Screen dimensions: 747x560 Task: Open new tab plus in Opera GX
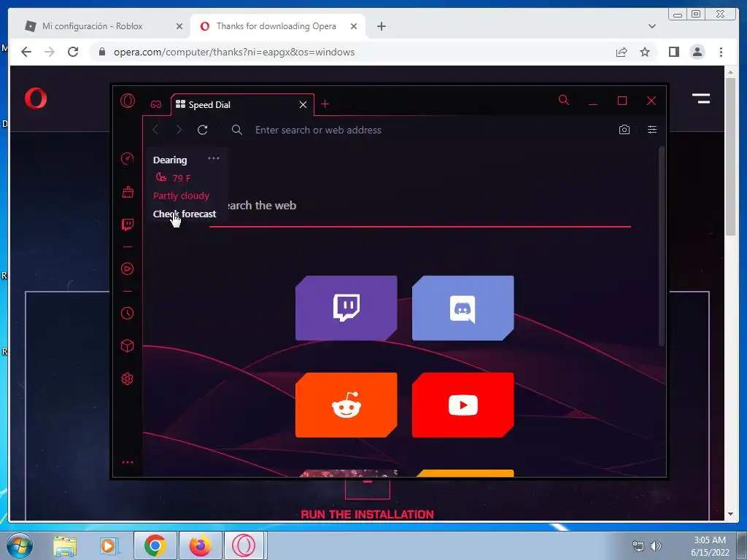click(325, 104)
